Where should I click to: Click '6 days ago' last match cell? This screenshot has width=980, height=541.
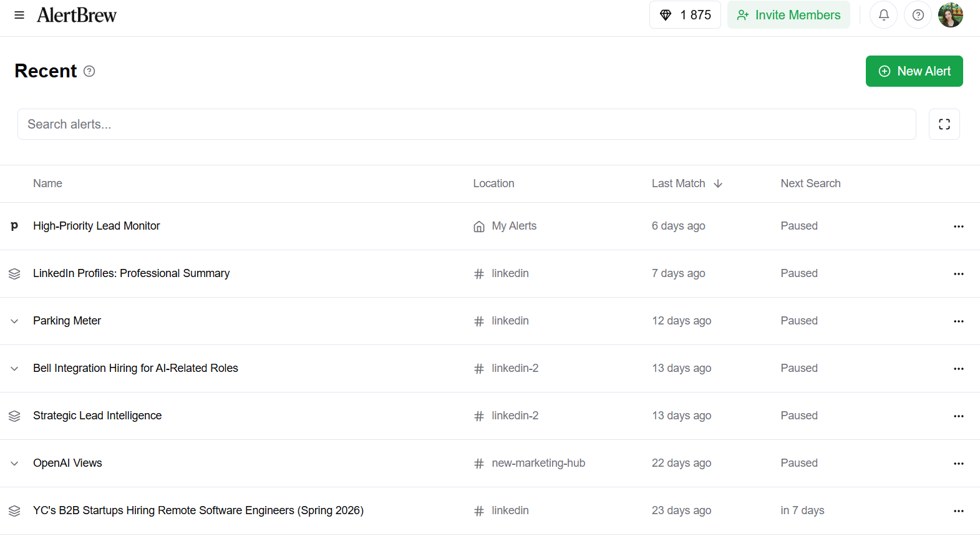(x=679, y=226)
